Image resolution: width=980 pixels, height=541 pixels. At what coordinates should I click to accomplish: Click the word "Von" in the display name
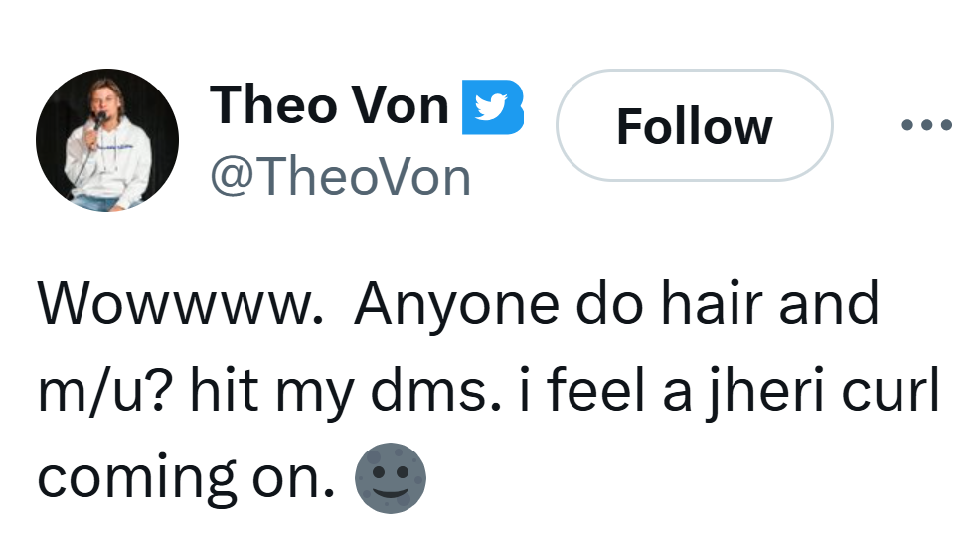[400, 104]
